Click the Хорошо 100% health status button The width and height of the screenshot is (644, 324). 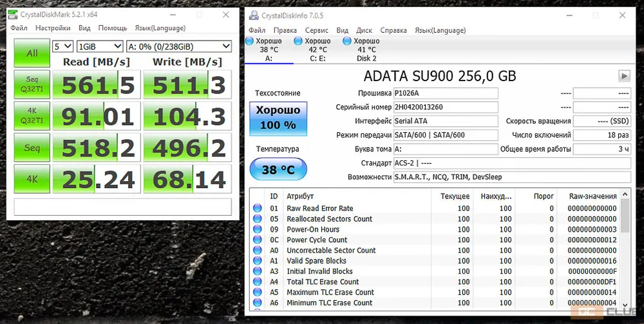coord(278,118)
